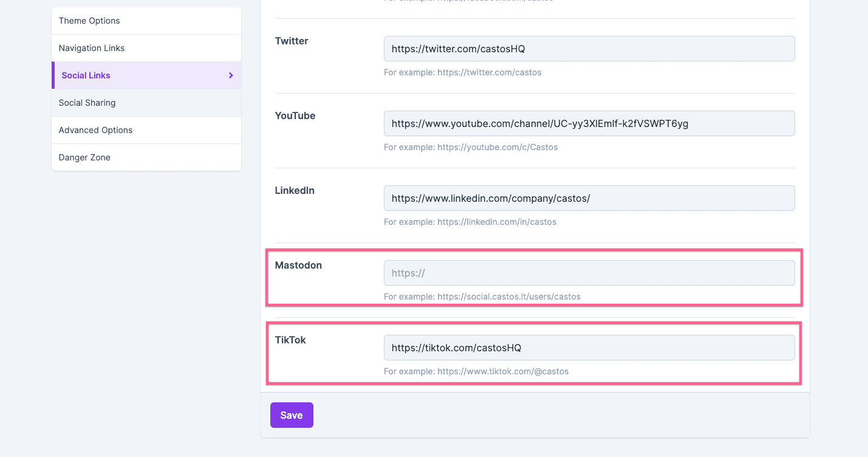
Task: Click the example text 'https://social.castos.it/users/castos'
Action: click(509, 297)
